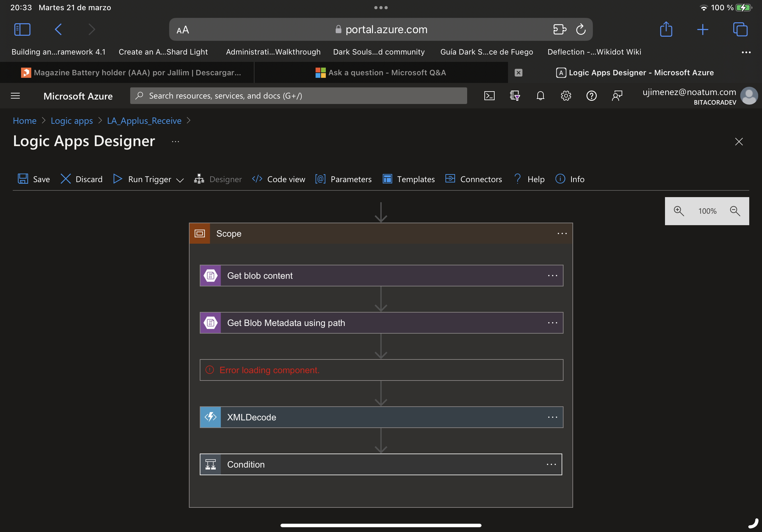Open Condition ellipsis menu

click(x=551, y=464)
